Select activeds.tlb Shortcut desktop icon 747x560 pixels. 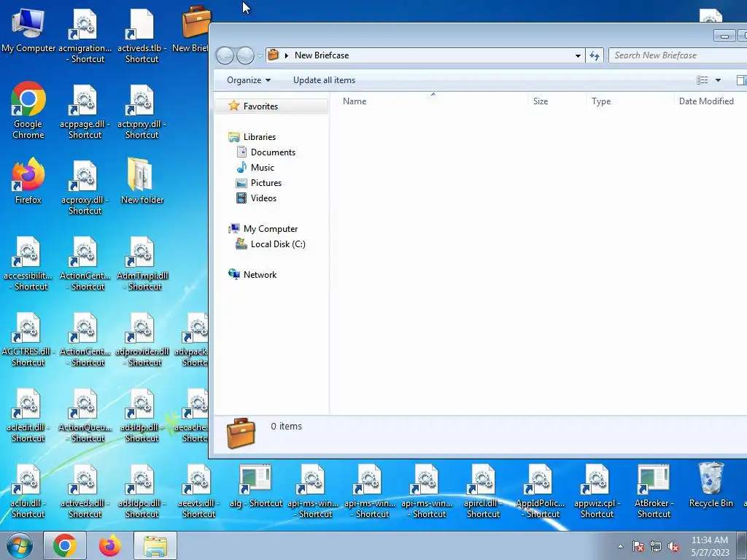[142, 36]
